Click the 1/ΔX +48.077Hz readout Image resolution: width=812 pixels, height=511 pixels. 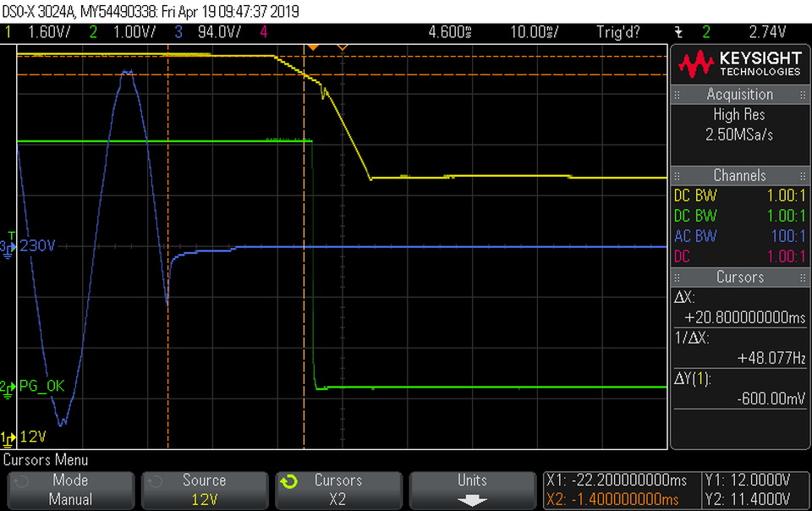click(x=739, y=348)
